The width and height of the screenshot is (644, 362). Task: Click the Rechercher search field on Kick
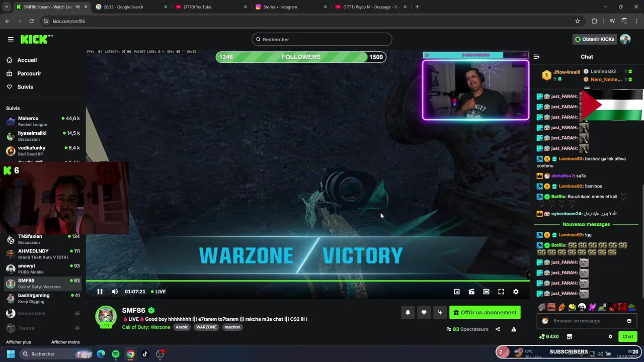tap(322, 39)
